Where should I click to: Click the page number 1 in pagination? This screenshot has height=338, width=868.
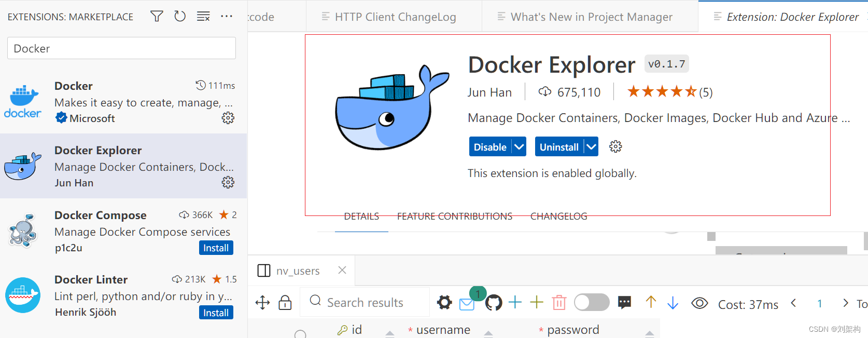click(820, 304)
